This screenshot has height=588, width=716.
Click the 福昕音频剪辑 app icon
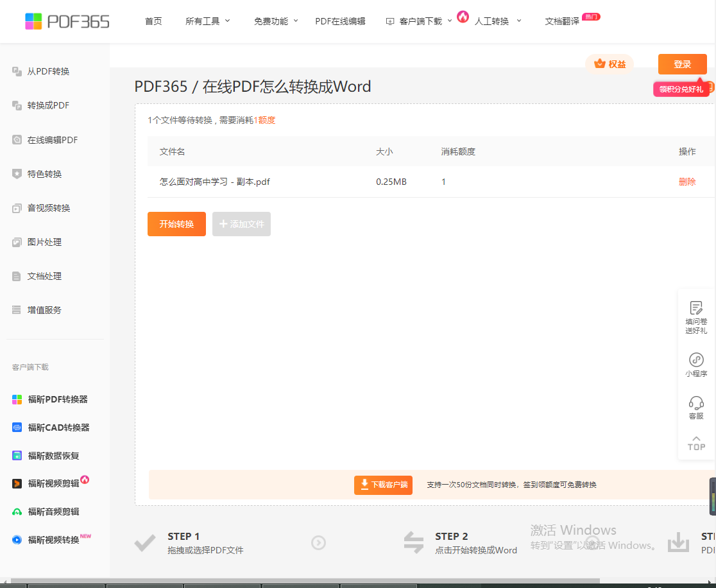17,512
